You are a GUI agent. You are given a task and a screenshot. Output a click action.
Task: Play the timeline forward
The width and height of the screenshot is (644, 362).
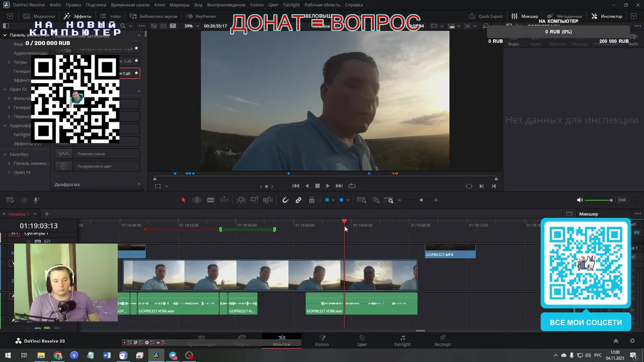coord(328,186)
